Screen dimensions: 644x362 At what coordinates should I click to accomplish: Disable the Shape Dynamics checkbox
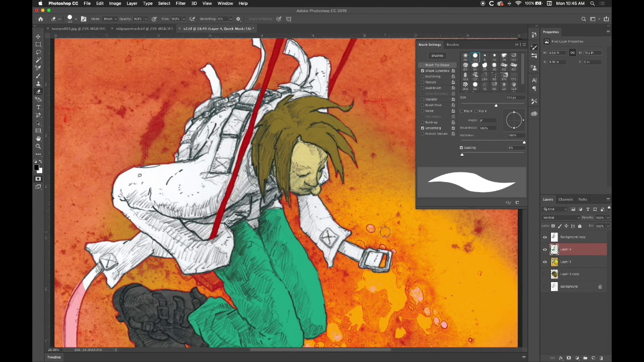click(423, 71)
